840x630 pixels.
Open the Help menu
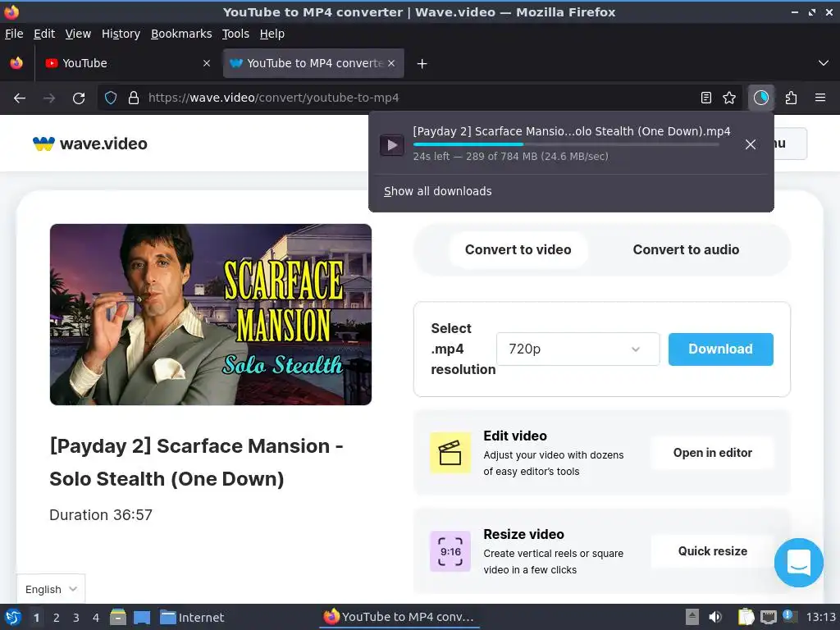click(272, 34)
